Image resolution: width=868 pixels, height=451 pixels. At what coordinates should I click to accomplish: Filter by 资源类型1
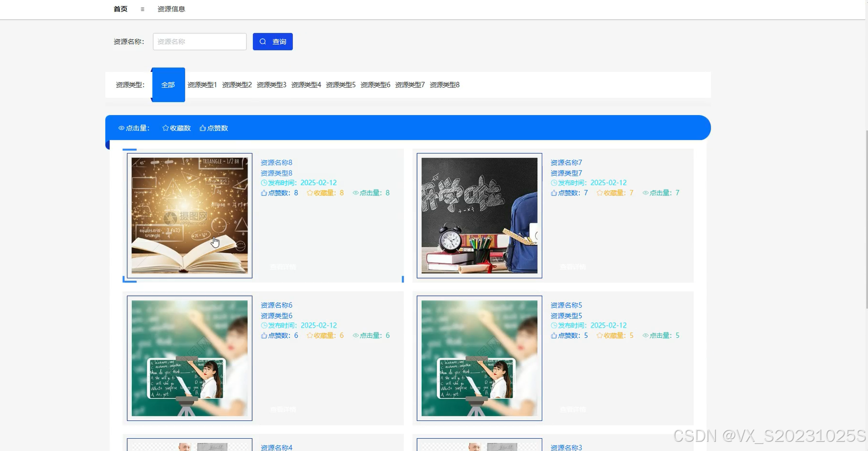[x=202, y=85]
